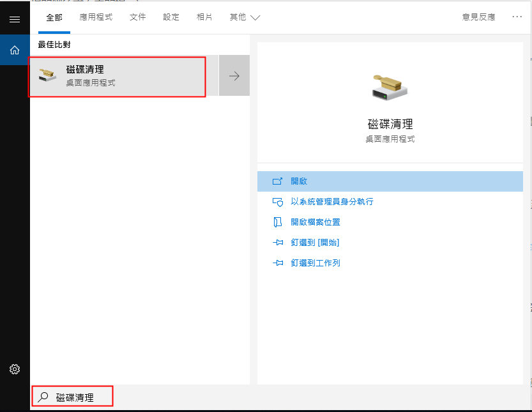Click 桌面應用程式 subtitle in preview pane
This screenshot has width=532, height=412.
390,139
